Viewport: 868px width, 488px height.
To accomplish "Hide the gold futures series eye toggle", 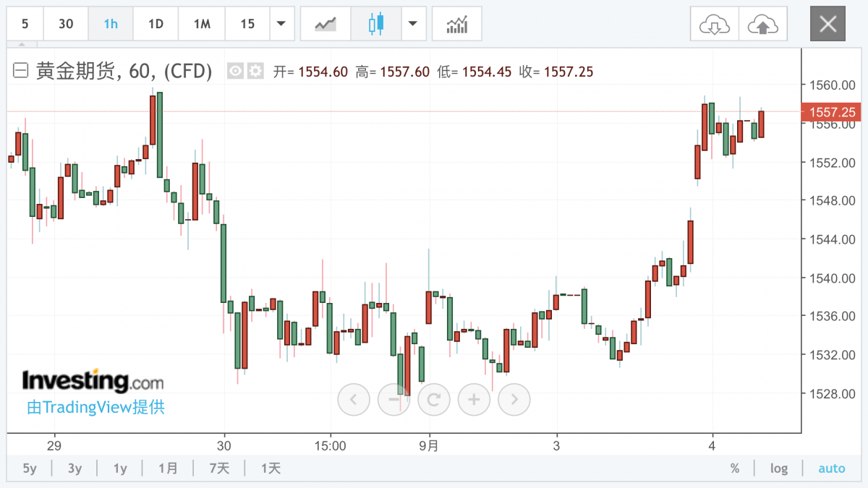I will pos(235,71).
